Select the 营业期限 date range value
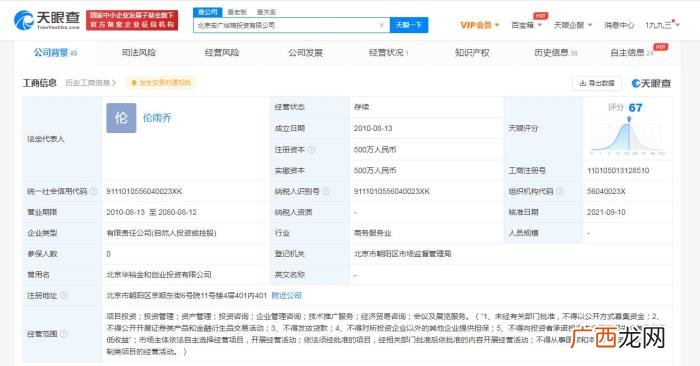 click(x=151, y=212)
